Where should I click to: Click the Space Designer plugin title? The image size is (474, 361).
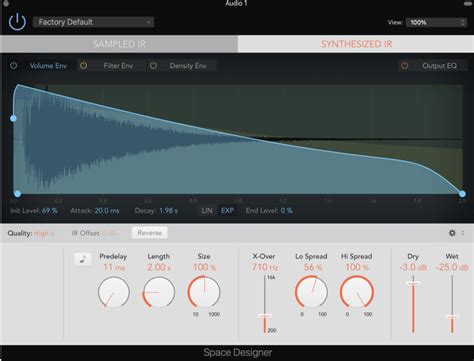(x=238, y=352)
